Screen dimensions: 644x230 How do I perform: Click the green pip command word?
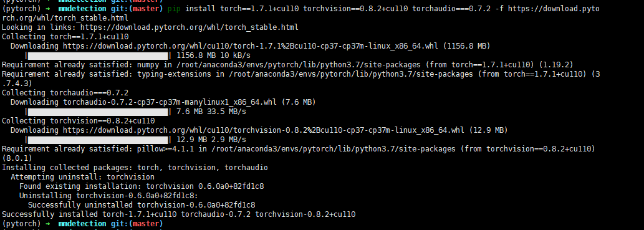tap(174, 9)
